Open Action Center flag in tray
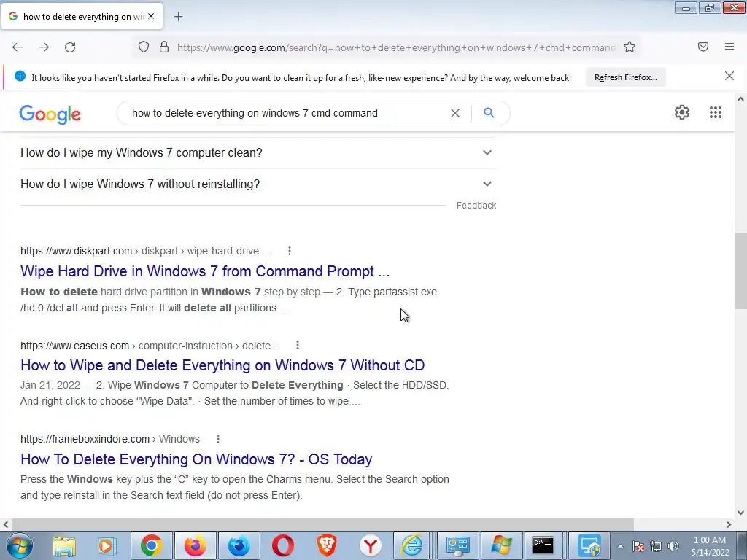Image resolution: width=747 pixels, height=560 pixels. [638, 546]
